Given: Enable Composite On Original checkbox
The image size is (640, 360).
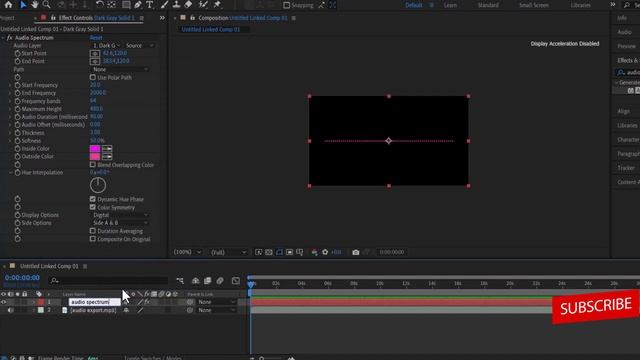Looking at the screenshot, I should tap(93, 239).
